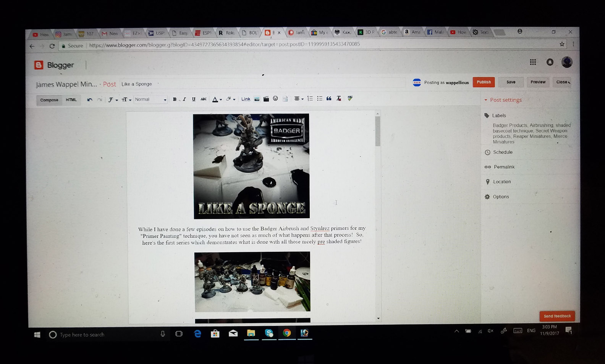Toggle underline formatting
This screenshot has width=605, height=364.
194,99
